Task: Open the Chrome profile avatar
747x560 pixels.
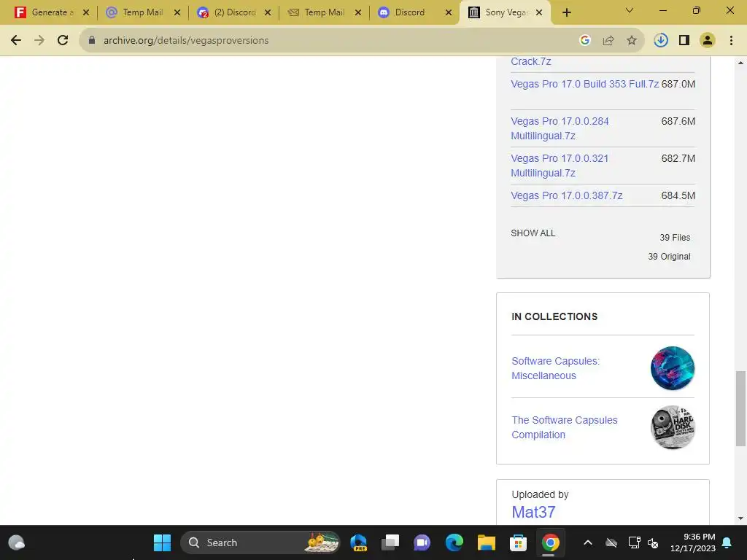Action: tap(708, 41)
